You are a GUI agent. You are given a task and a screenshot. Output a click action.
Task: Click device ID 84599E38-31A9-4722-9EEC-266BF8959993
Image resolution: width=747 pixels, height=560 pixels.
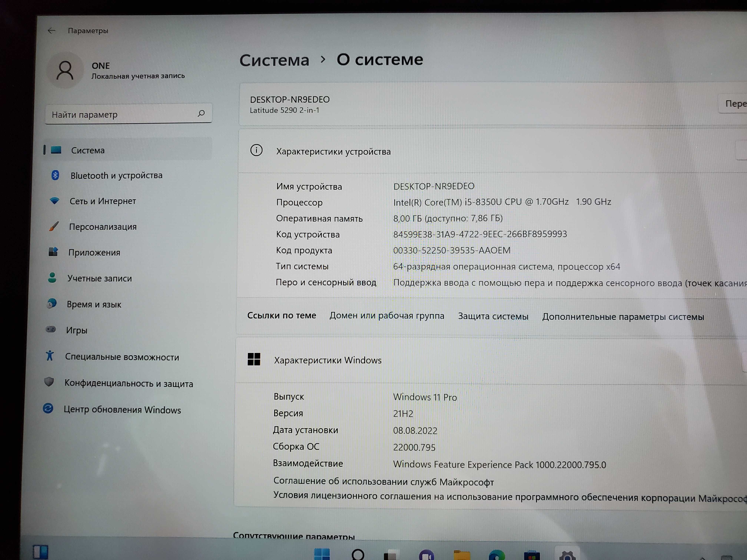480,234
